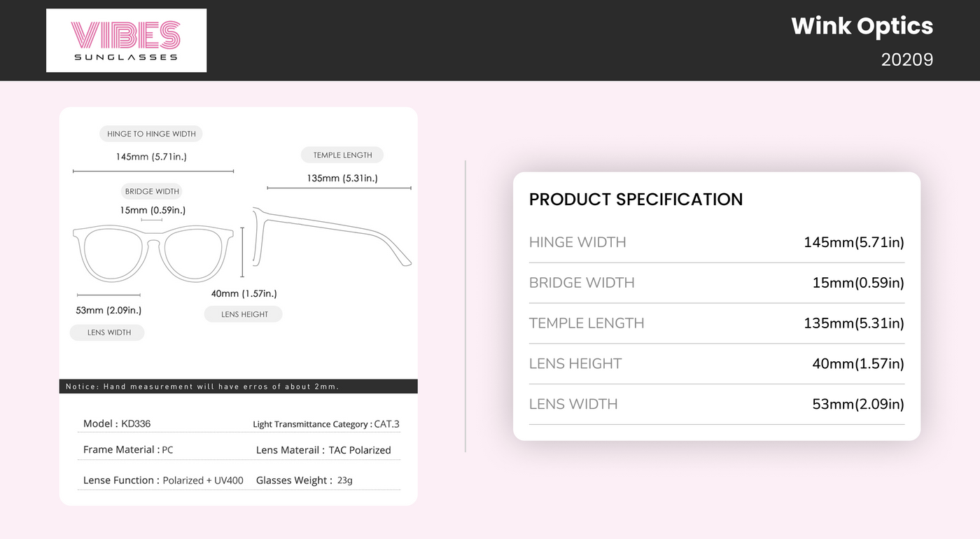Click the Bridge Width pill label
The height and width of the screenshot is (539, 980).
click(x=152, y=191)
